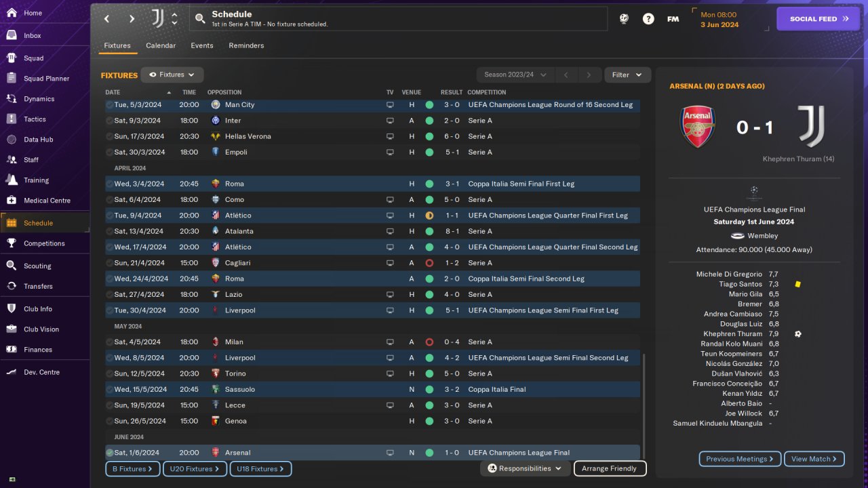This screenshot has width=868, height=488.
Task: Open the world football icon menu
Action: (x=624, y=19)
